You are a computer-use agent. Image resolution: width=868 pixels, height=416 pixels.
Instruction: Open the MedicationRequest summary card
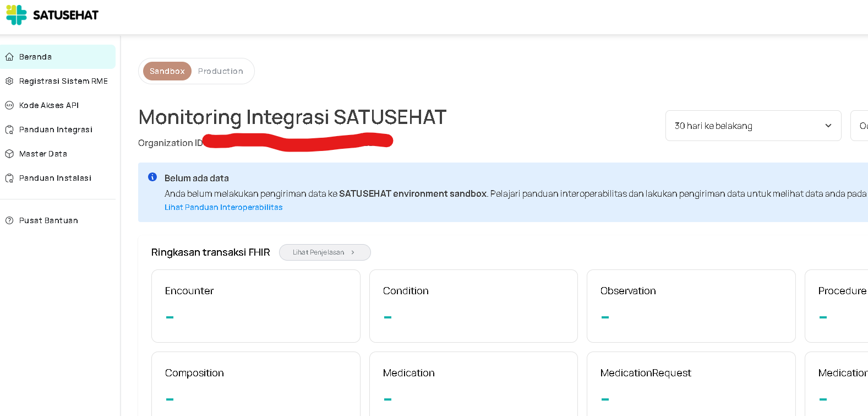point(691,384)
